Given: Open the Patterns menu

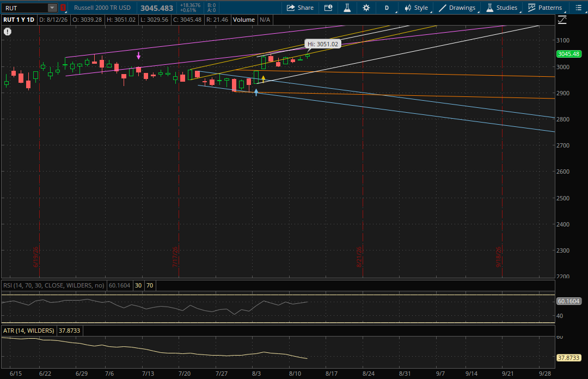Looking at the screenshot, I should tap(545, 8).
